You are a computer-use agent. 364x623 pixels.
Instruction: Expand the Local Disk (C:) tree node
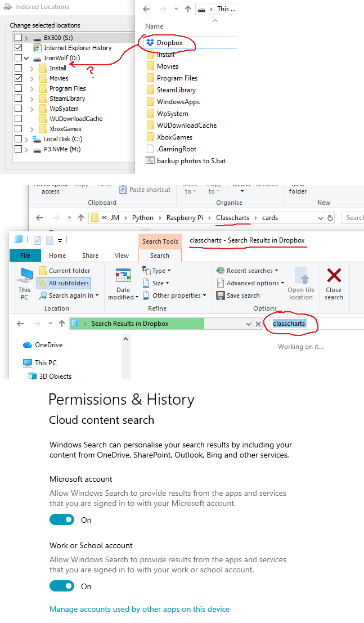tap(26, 139)
